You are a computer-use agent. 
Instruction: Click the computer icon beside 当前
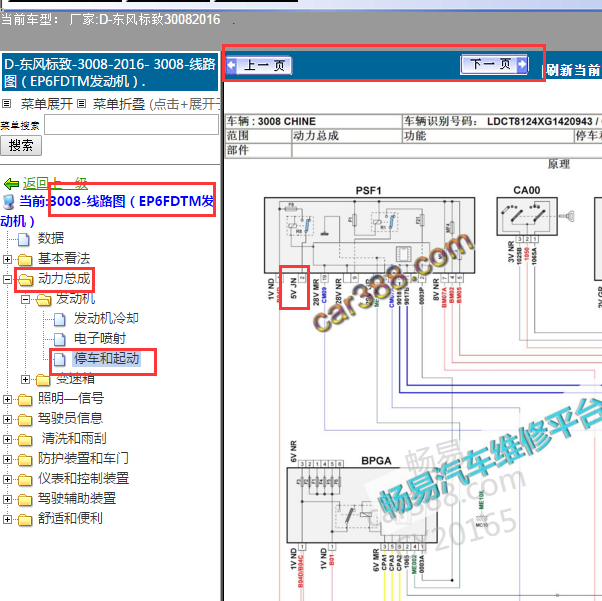[x=8, y=202]
